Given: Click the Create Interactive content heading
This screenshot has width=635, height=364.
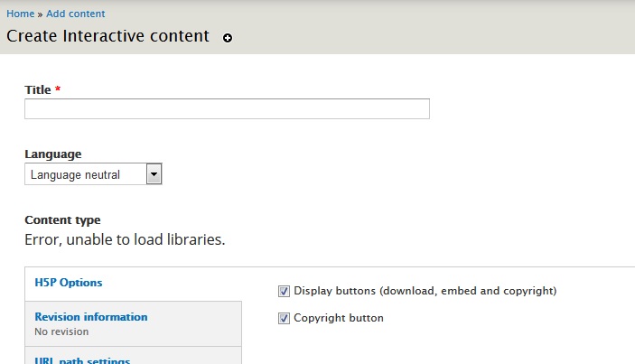Looking at the screenshot, I should pyautogui.click(x=107, y=36).
